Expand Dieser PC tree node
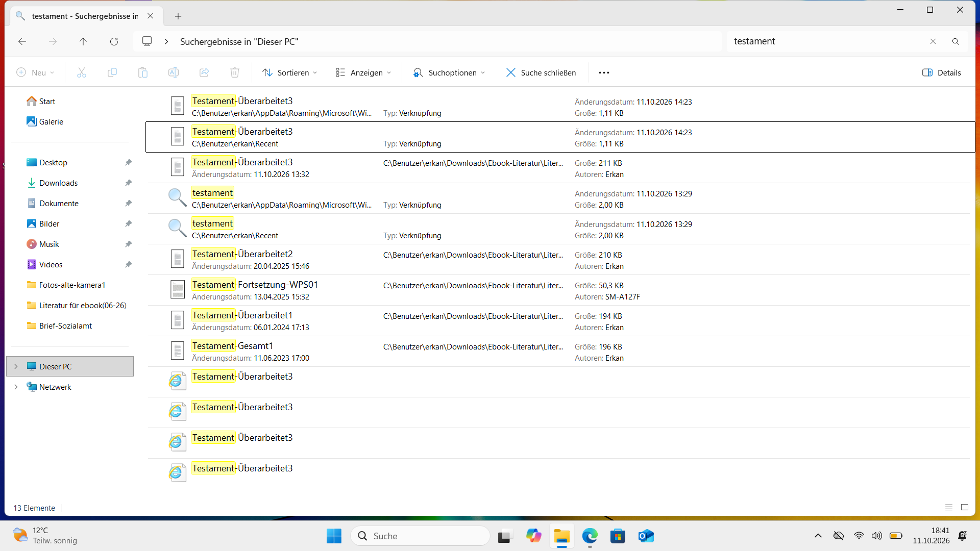The width and height of the screenshot is (980, 551). tap(16, 366)
